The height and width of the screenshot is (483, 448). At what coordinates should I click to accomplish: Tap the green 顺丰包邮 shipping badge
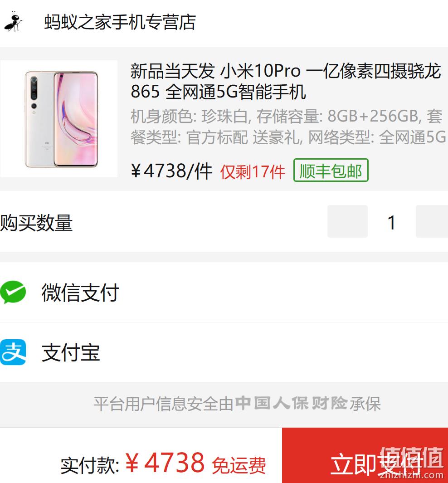(331, 170)
